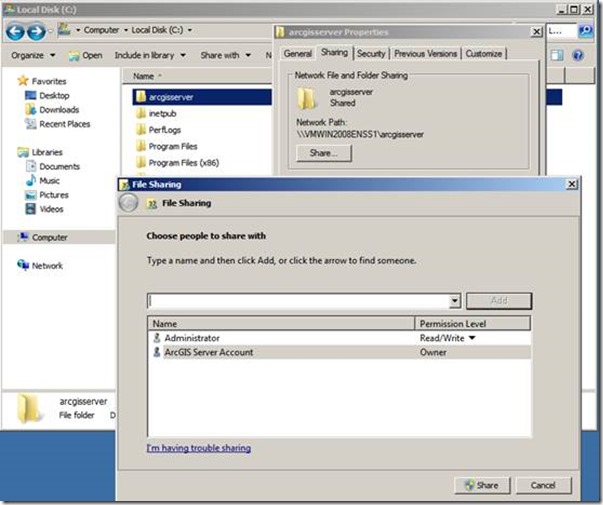Switch to the Security tab in Properties
The height and width of the screenshot is (505, 603).
[x=371, y=54]
